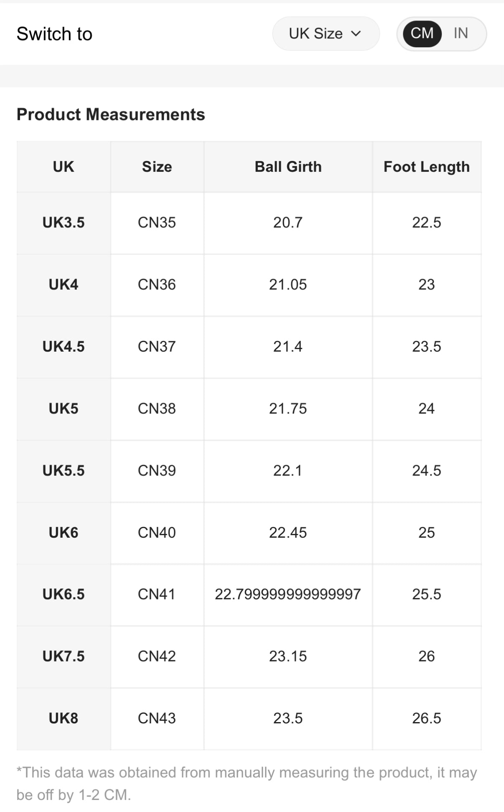Select the UK6 row label
This screenshot has width=504, height=812.
click(64, 533)
